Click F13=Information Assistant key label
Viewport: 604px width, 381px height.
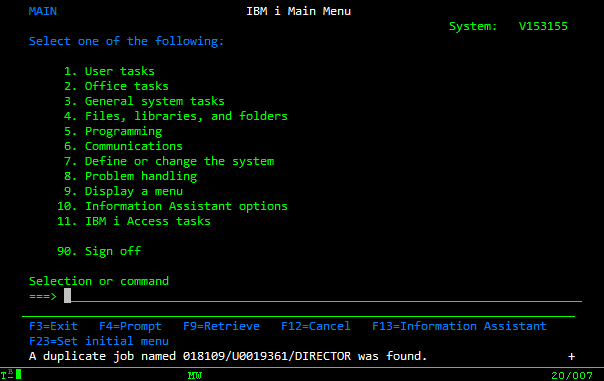[459, 326]
